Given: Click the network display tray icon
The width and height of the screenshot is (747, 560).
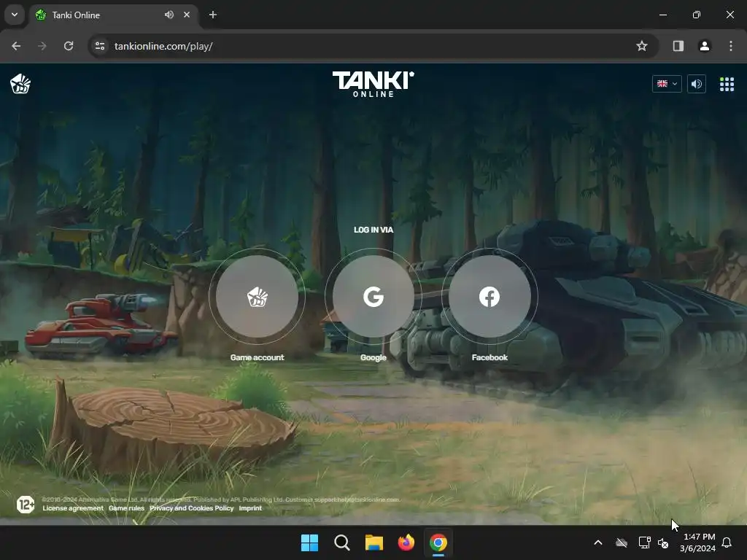Looking at the screenshot, I should pyautogui.click(x=644, y=542).
